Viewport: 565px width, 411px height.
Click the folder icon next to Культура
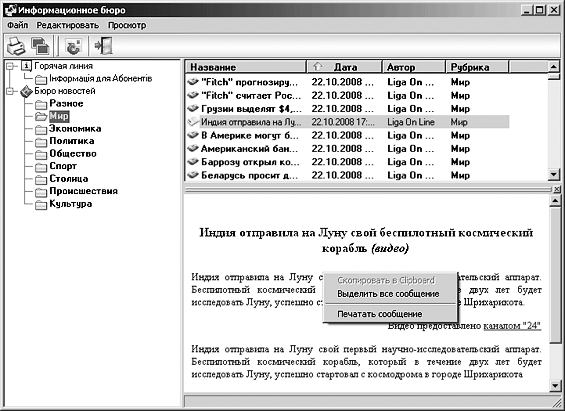click(x=41, y=205)
